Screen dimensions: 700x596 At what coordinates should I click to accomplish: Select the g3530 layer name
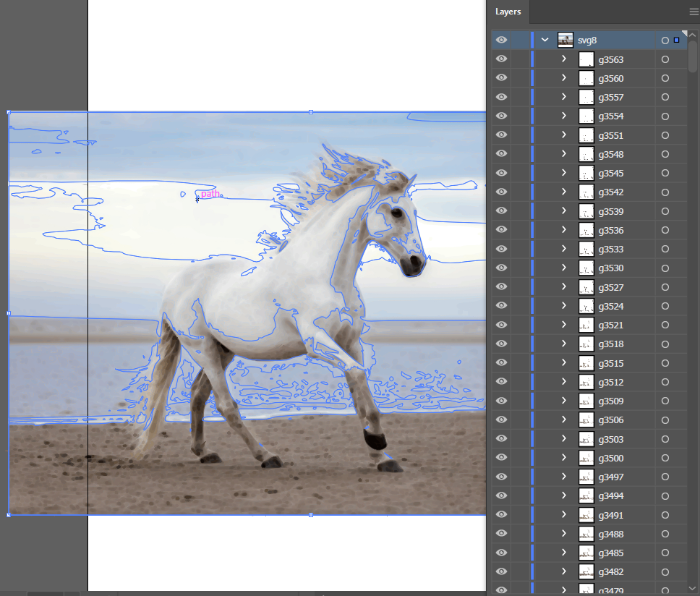[611, 268]
